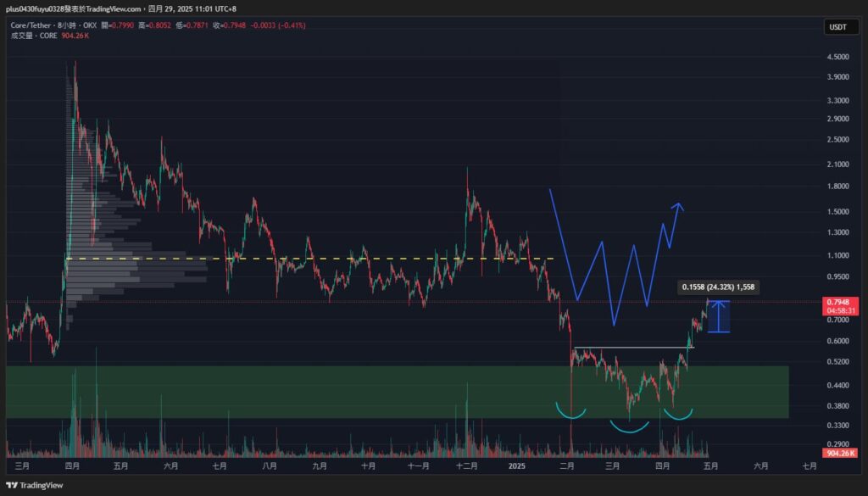Click the blue price range measurement arrow

719,317
